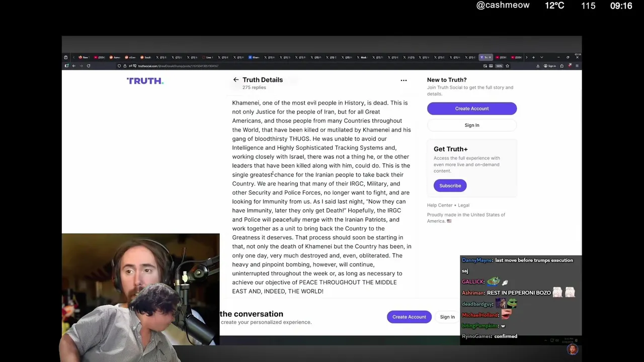644x362 pixels.
Task: Open the list all tabs chevron
Action: [541, 57]
